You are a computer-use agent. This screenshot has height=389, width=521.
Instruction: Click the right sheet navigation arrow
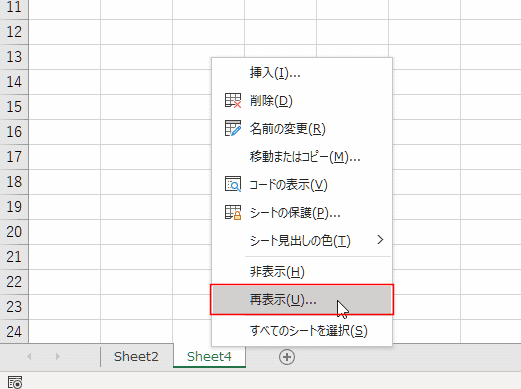(x=58, y=357)
